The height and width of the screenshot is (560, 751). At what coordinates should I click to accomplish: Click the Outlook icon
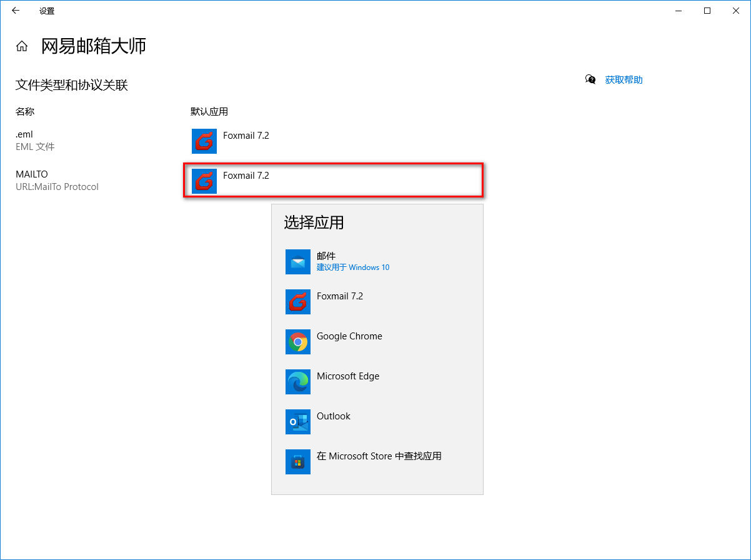[298, 422]
